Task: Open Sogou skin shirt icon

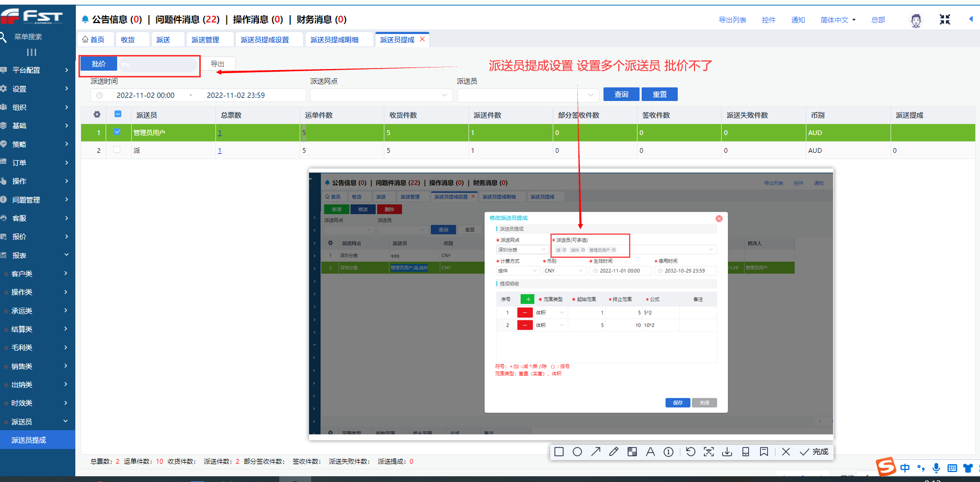Action: click(968, 468)
